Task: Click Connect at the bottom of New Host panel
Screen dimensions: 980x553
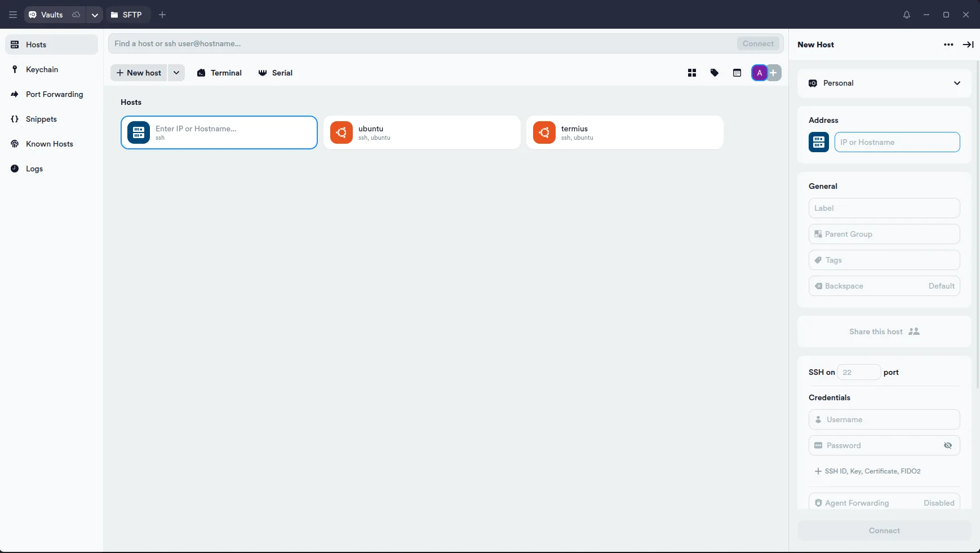Action: click(884, 530)
